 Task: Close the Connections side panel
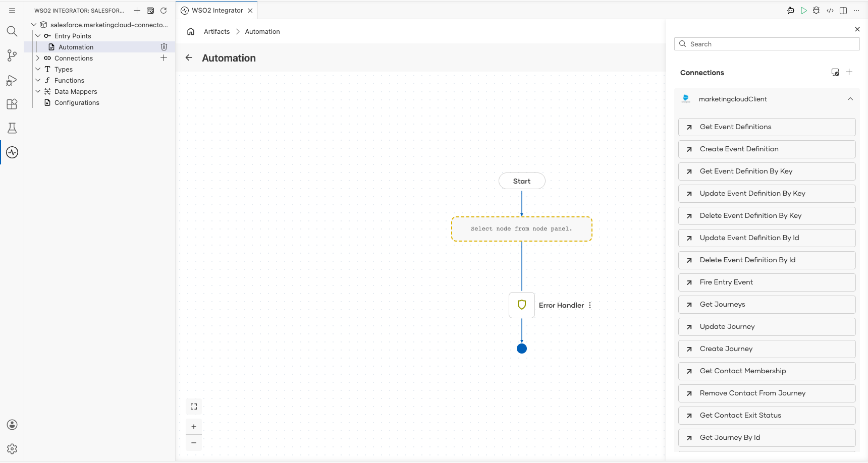click(857, 29)
